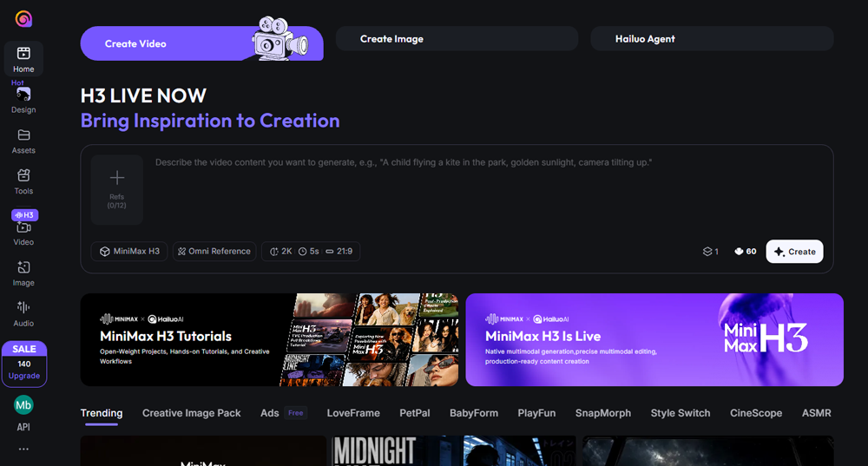Screen dimensions: 868x466
Task: Click the 'H3 LIVE NOW' heading
Action: click(x=143, y=95)
